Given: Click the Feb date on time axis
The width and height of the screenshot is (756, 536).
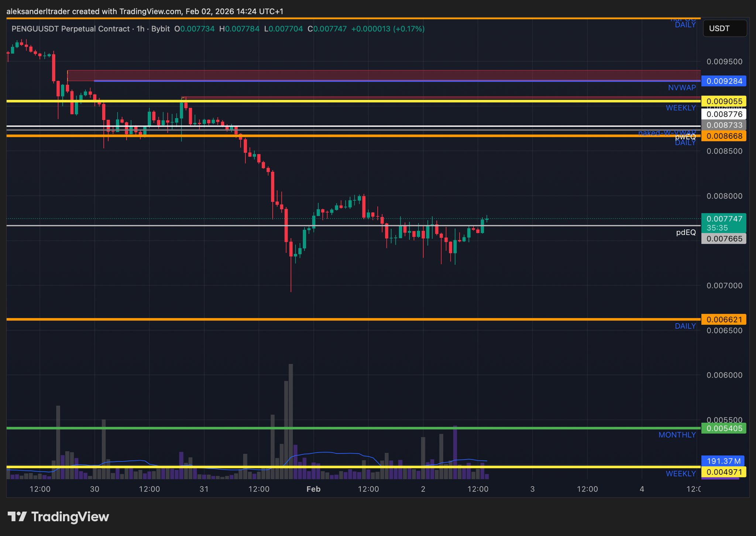Looking at the screenshot, I should coord(313,489).
